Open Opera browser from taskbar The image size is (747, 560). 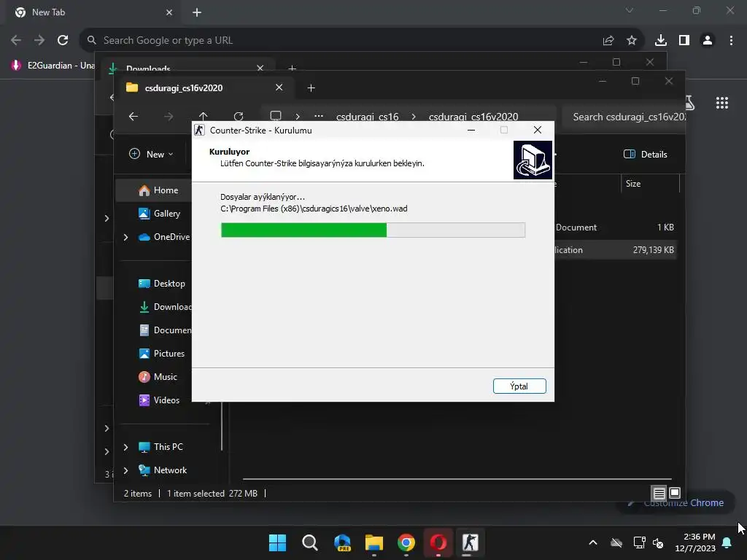(438, 542)
